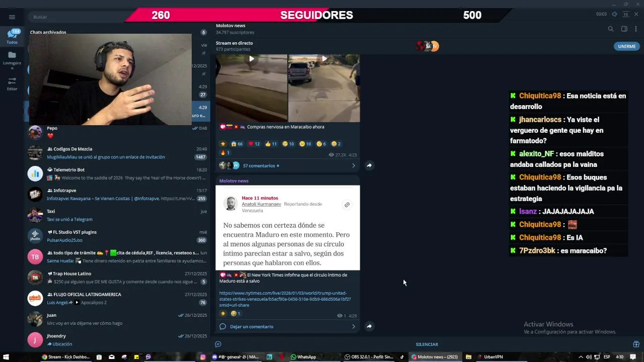Viewport: 644px width, 362px height.
Task: Open the Pepo chat
Action: click(117, 132)
